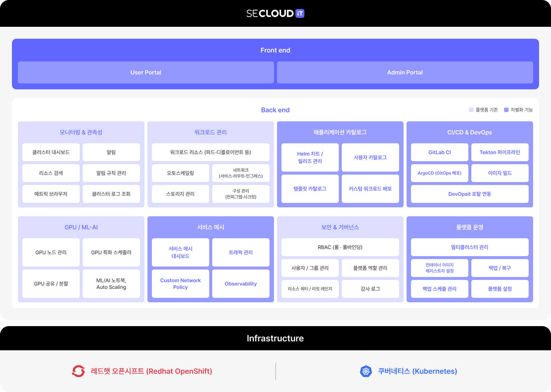Click the 보안 & 거버넌스 heading
Image resolution: width=551 pixels, height=392 pixels.
click(340, 227)
